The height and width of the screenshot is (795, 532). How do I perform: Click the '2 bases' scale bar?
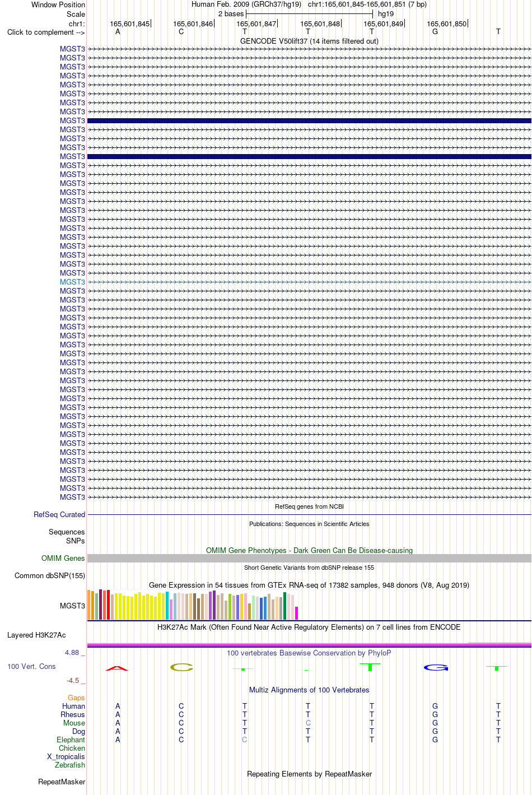pos(310,13)
